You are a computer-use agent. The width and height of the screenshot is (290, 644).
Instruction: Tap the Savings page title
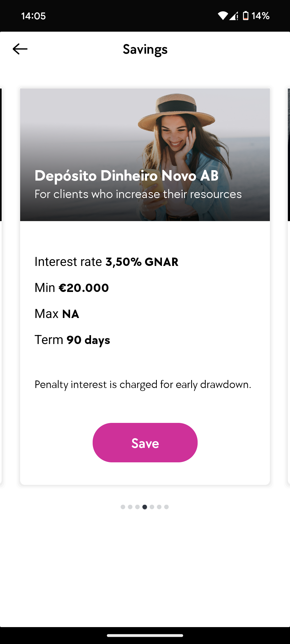coord(145,49)
